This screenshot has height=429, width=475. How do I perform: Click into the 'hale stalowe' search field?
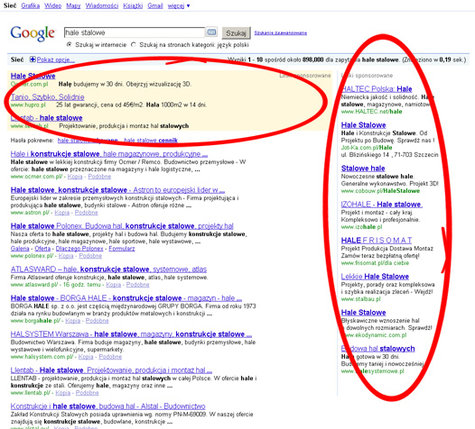[x=134, y=32]
